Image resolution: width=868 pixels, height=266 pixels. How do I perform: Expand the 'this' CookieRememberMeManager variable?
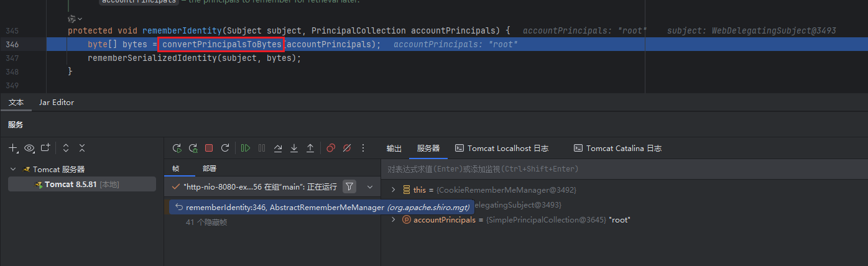(393, 190)
